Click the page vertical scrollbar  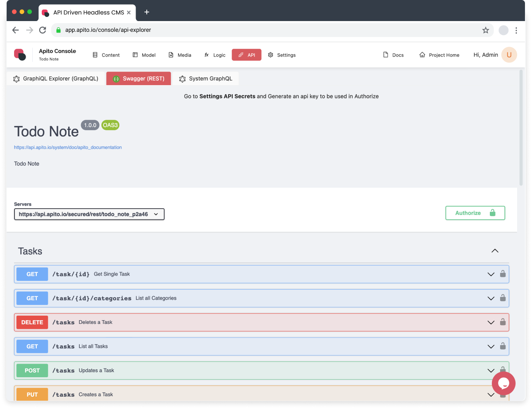click(x=521, y=128)
